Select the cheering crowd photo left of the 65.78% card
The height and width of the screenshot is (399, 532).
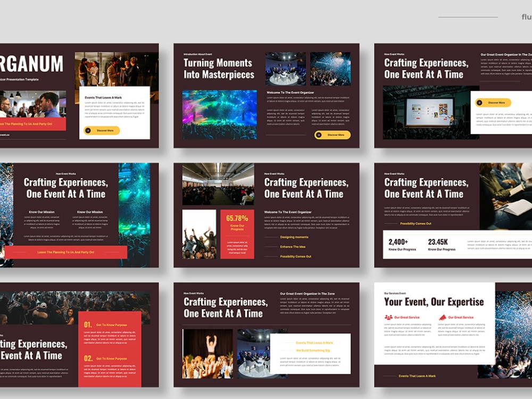coord(199,234)
